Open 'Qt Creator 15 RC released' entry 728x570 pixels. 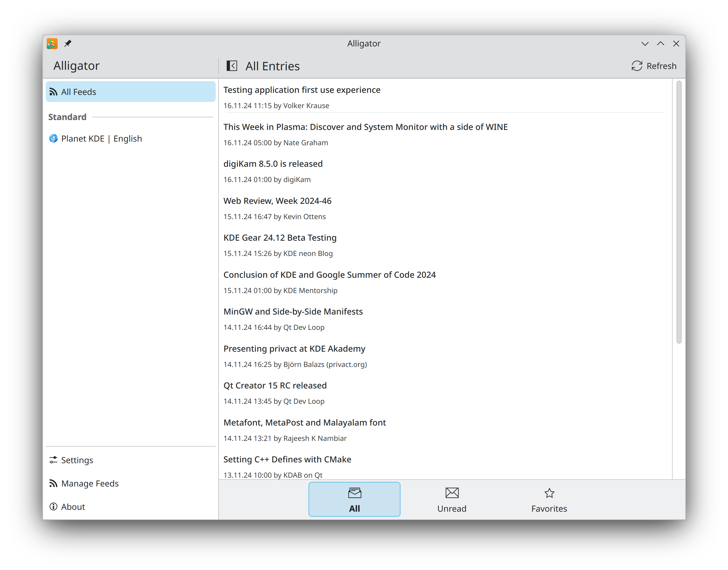[275, 385]
